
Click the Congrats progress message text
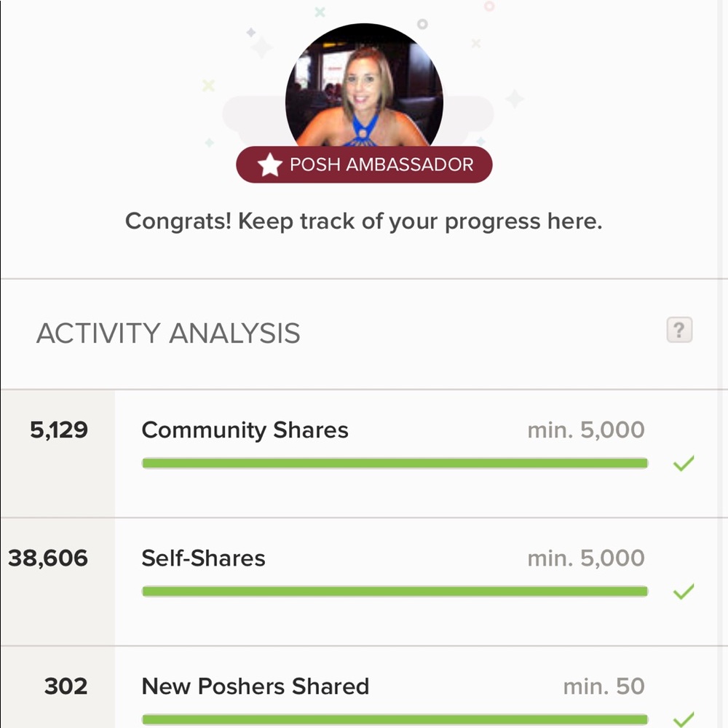pyautogui.click(x=364, y=221)
